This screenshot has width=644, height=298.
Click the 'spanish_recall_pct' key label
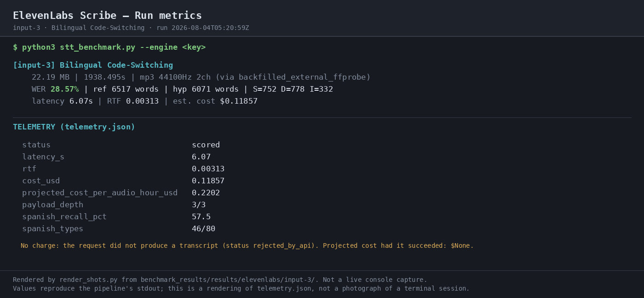64,217
